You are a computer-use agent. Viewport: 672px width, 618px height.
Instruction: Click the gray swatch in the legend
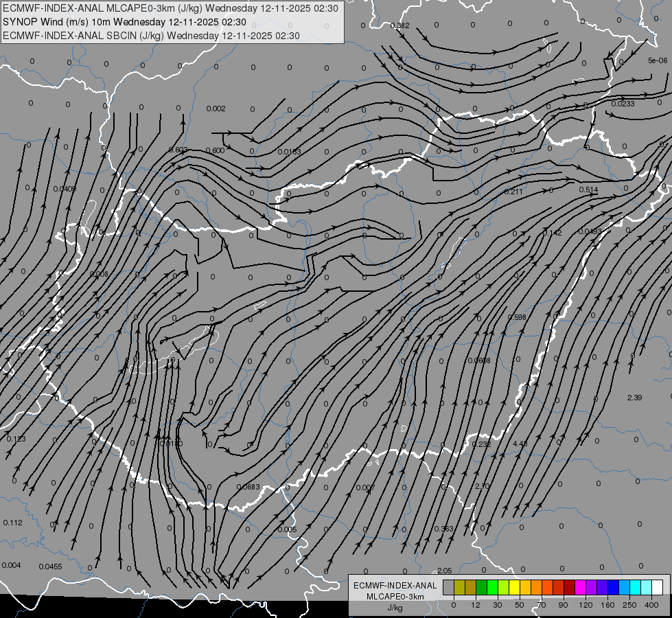[x=449, y=587]
